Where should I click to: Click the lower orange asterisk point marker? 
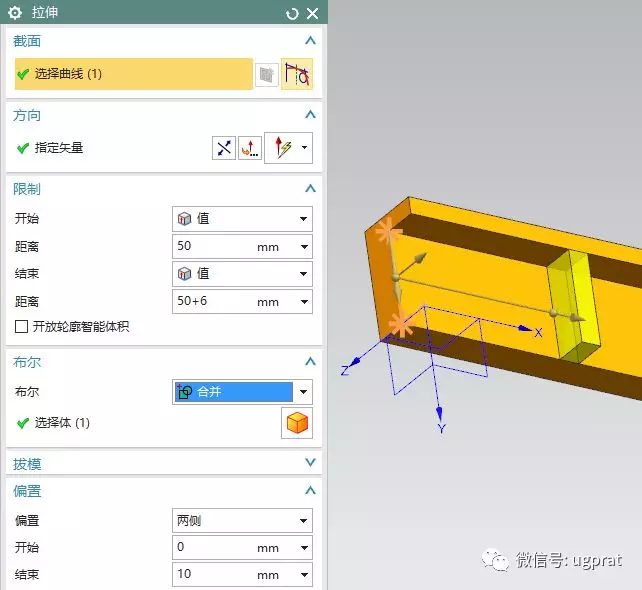pos(401,323)
